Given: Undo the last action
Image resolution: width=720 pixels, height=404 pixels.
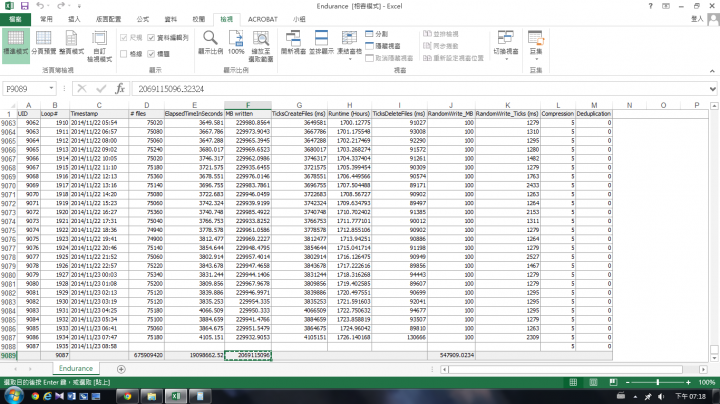Looking at the screenshot, I should (x=40, y=6).
